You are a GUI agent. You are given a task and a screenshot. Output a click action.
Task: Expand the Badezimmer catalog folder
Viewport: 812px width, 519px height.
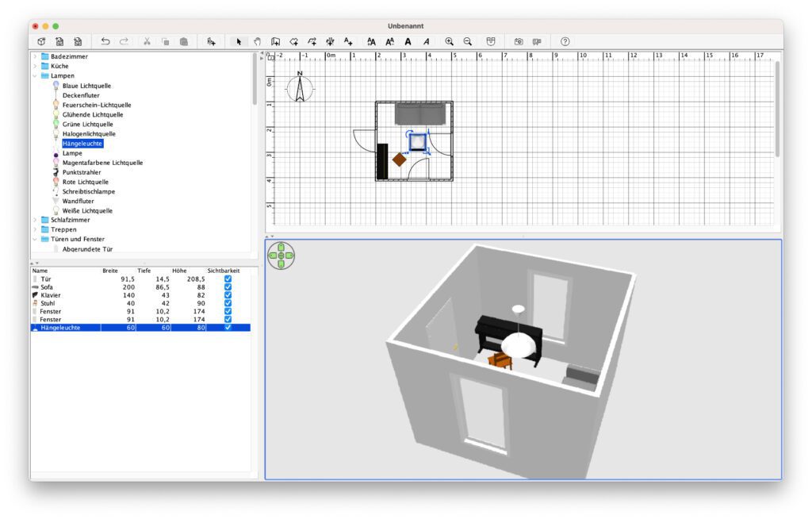click(x=35, y=56)
